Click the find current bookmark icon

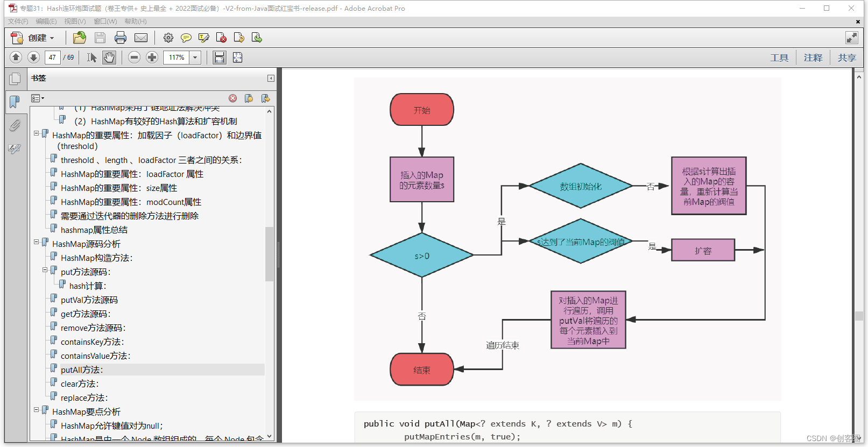(x=265, y=98)
